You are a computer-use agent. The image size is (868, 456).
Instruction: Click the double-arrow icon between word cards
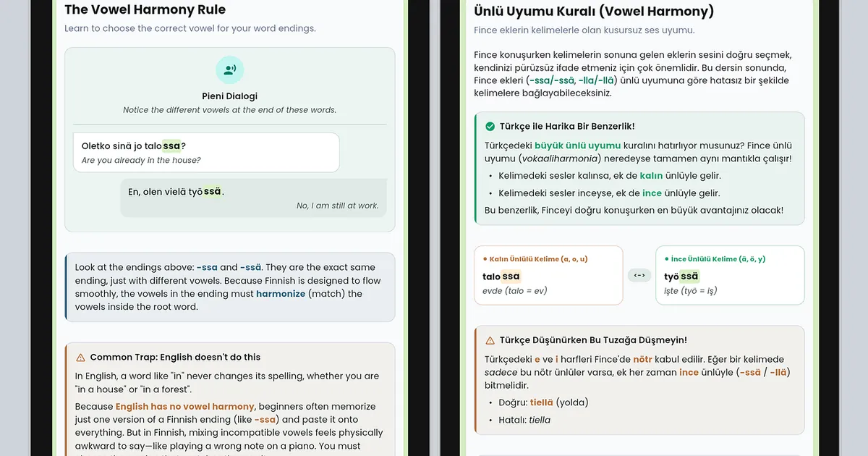[639, 276]
